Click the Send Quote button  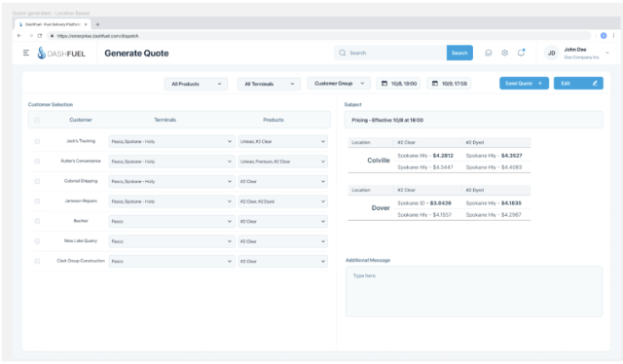524,84
